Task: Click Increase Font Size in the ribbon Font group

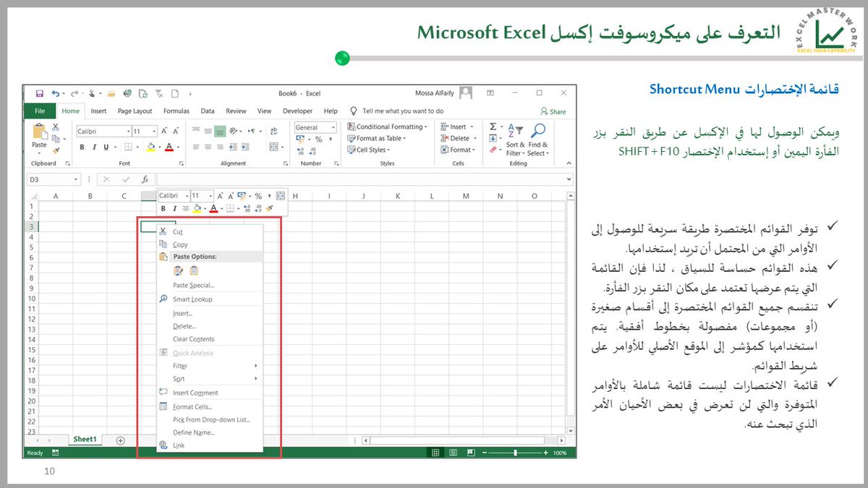Action: click(165, 131)
